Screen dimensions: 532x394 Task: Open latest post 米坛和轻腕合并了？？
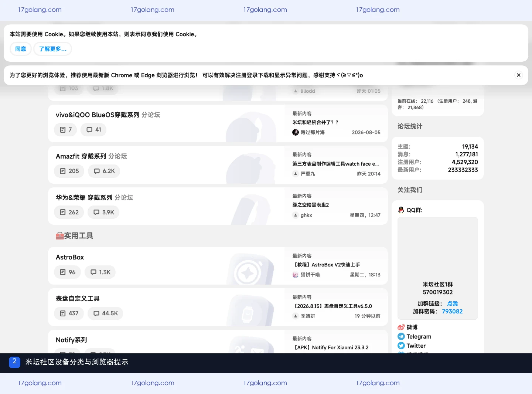(316, 122)
